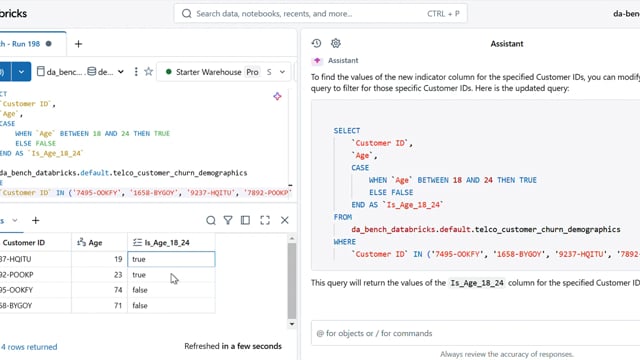Select the 'true' cell for age 23
Screen dimensions: 640x360
click(x=171, y=275)
